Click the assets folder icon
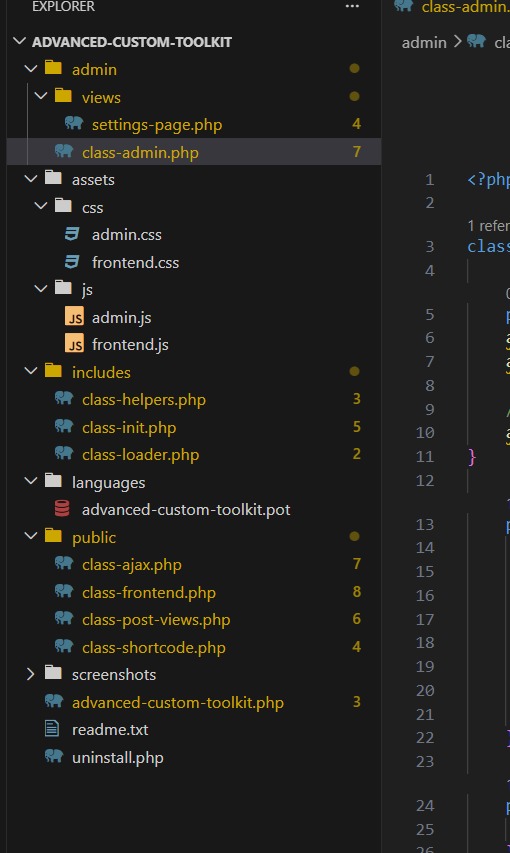 (53, 178)
